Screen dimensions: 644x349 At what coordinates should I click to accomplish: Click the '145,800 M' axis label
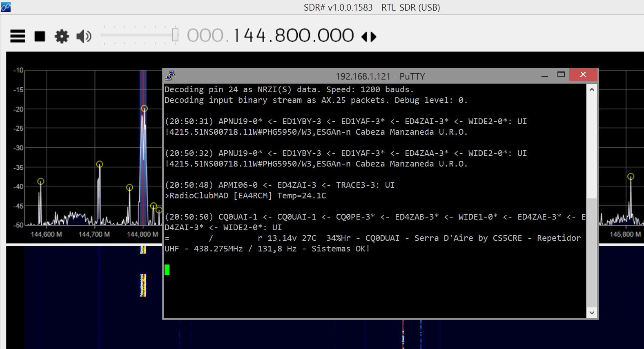pos(625,234)
